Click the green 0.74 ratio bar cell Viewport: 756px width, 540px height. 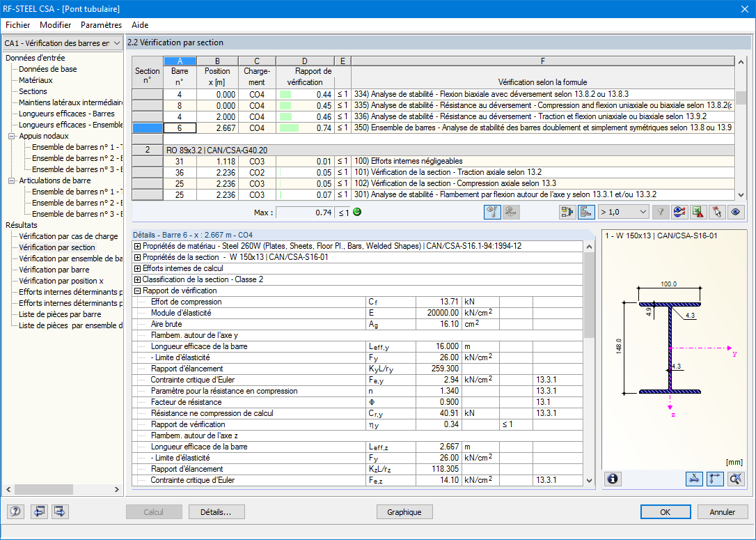pos(305,128)
